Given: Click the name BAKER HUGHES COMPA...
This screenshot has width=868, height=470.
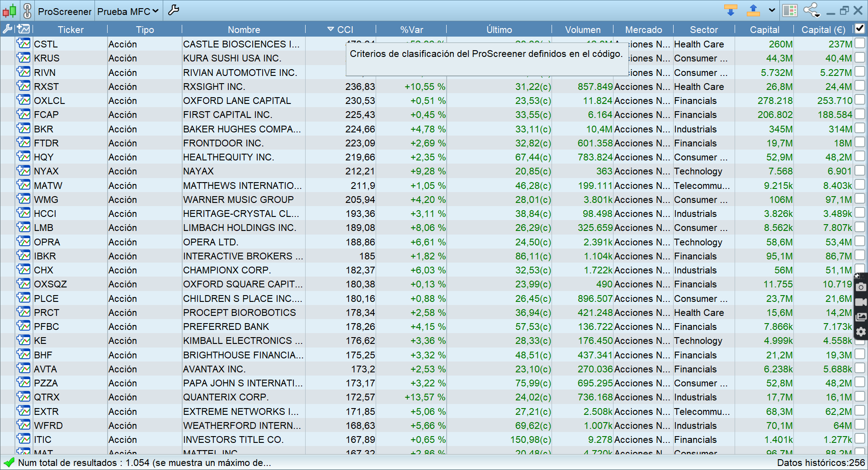Looking at the screenshot, I should point(242,129).
